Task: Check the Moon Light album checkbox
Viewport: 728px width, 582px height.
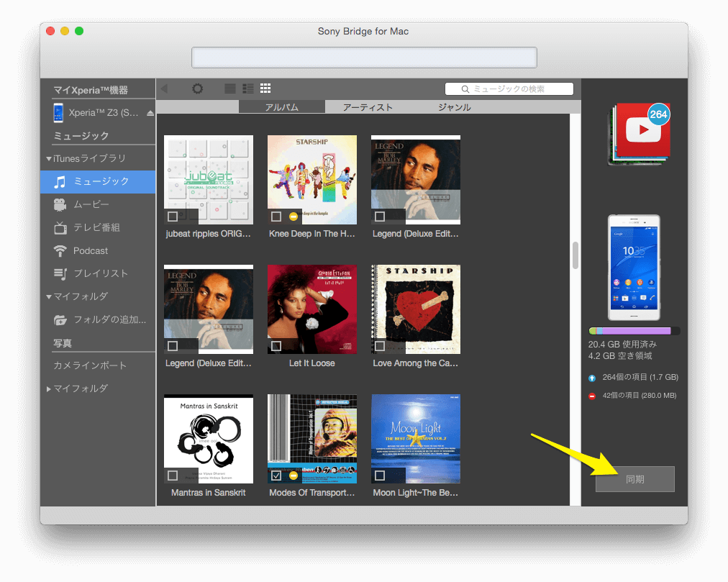Action: [380, 476]
